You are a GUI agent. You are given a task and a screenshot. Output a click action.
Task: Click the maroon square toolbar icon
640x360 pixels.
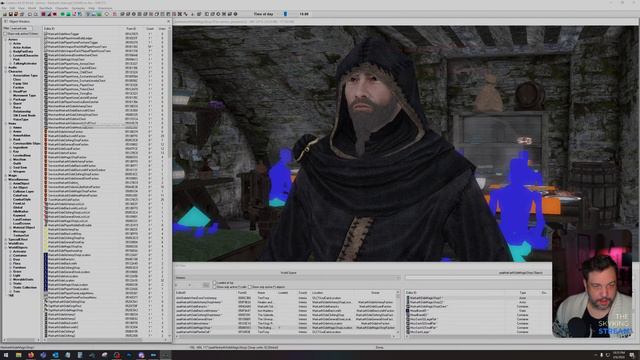click(43, 14)
